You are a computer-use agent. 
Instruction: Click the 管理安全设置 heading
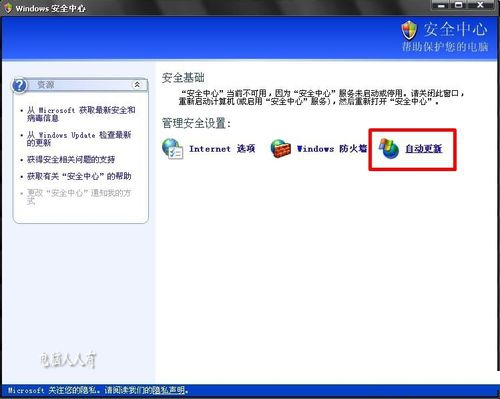point(196,123)
